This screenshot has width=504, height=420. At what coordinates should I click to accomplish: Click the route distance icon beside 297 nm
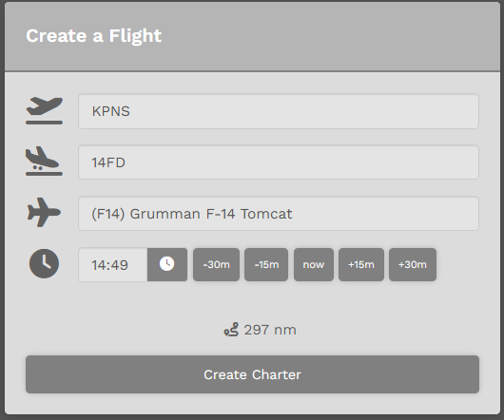click(x=231, y=330)
